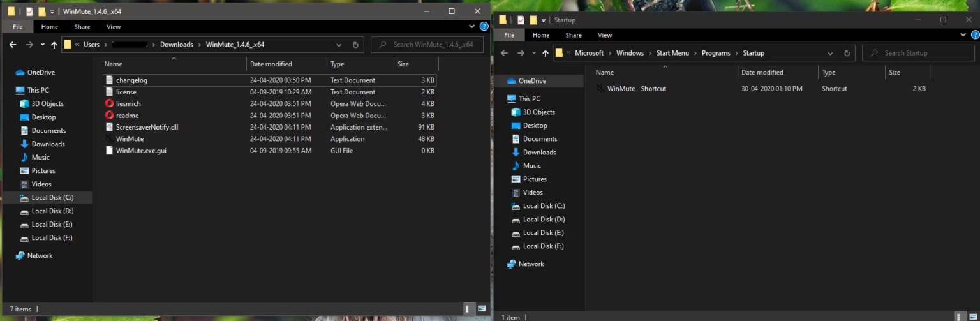Click Programs in Startup address bar
This screenshot has height=321, width=980.
click(x=716, y=53)
